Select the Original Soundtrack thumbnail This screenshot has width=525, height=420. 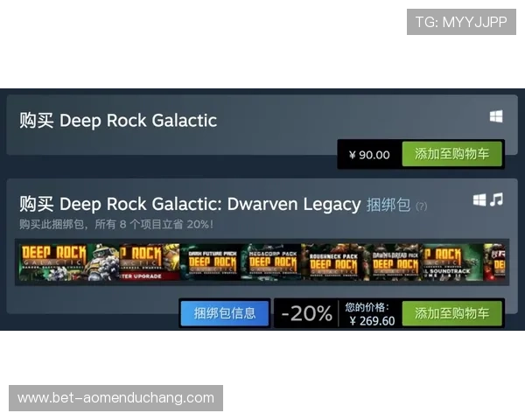(x=453, y=262)
